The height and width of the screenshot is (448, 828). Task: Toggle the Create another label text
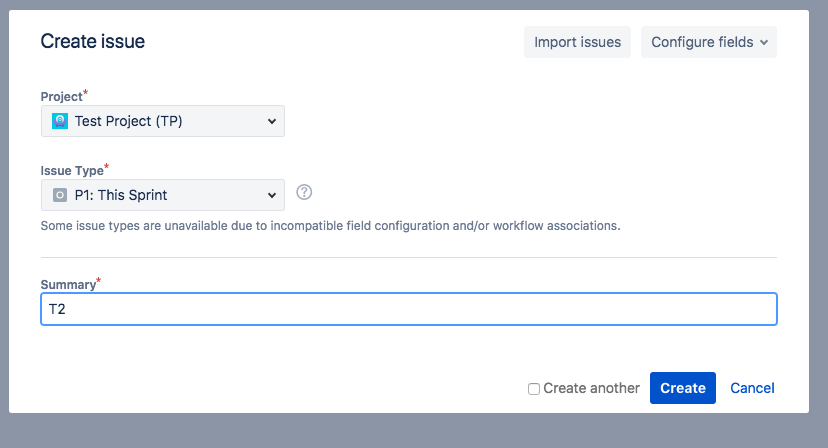[x=591, y=388]
